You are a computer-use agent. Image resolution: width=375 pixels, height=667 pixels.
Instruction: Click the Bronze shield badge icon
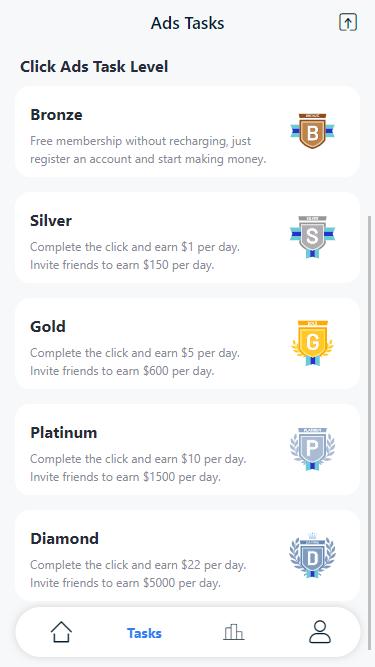click(x=312, y=131)
